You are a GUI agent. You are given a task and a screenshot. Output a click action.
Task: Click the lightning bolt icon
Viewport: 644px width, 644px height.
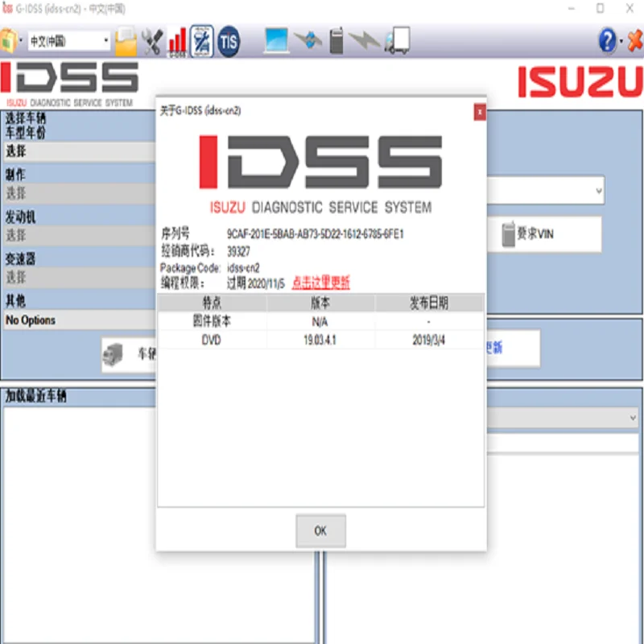364,40
